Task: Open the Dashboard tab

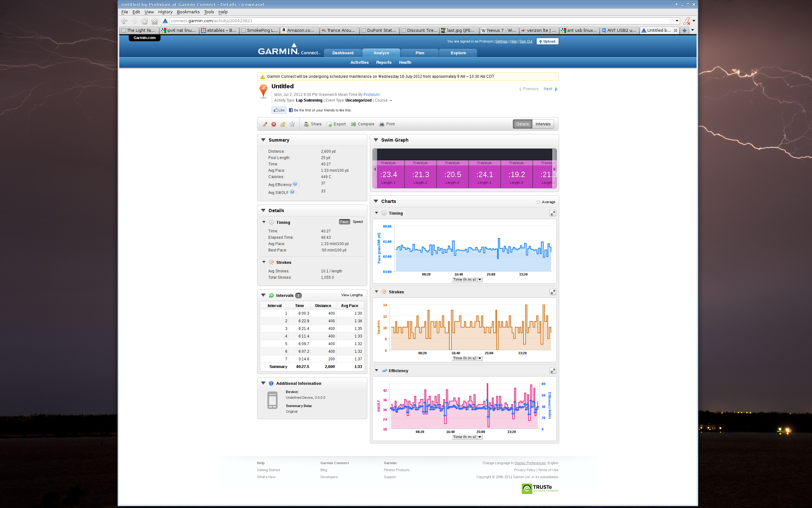Action: [x=343, y=53]
